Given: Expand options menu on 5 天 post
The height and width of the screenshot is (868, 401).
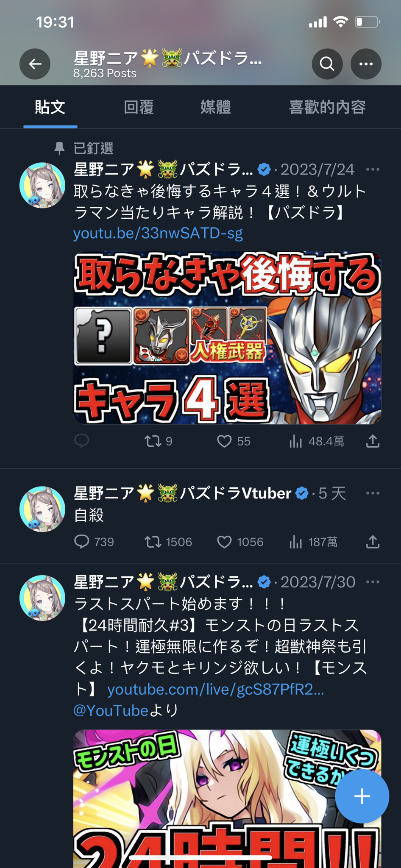Looking at the screenshot, I should click(x=373, y=493).
